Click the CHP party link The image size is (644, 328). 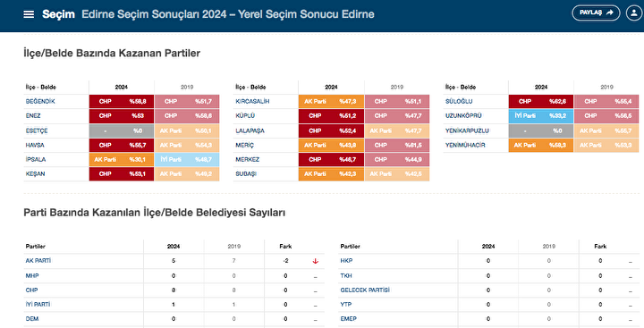[31, 290]
